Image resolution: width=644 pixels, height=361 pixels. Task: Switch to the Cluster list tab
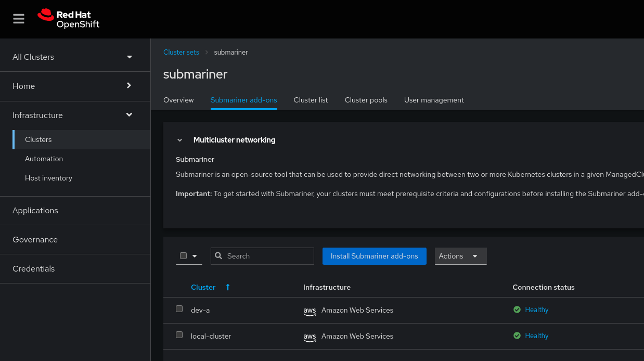coord(311,100)
